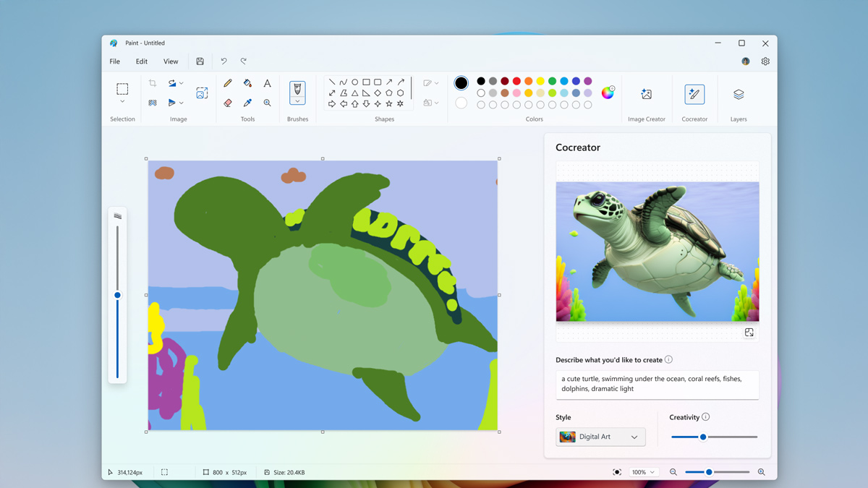Image resolution: width=868 pixels, height=488 pixels.
Task: Click the Resize image icon
Action: [x=202, y=93]
